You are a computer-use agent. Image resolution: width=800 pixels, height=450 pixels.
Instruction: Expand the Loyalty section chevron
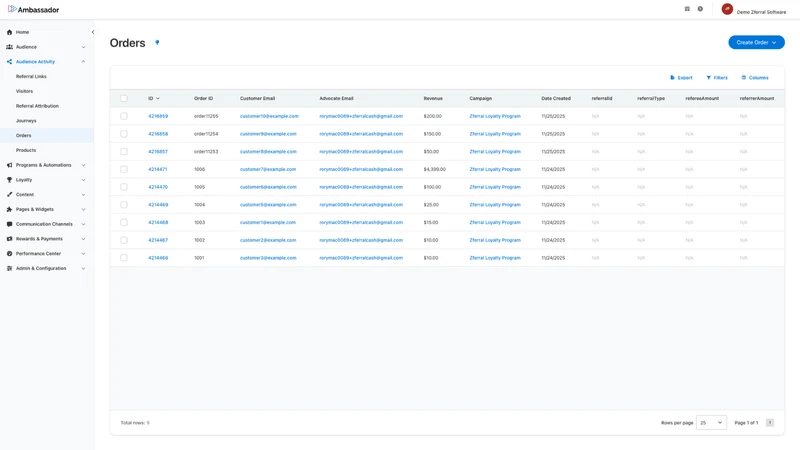(84, 180)
